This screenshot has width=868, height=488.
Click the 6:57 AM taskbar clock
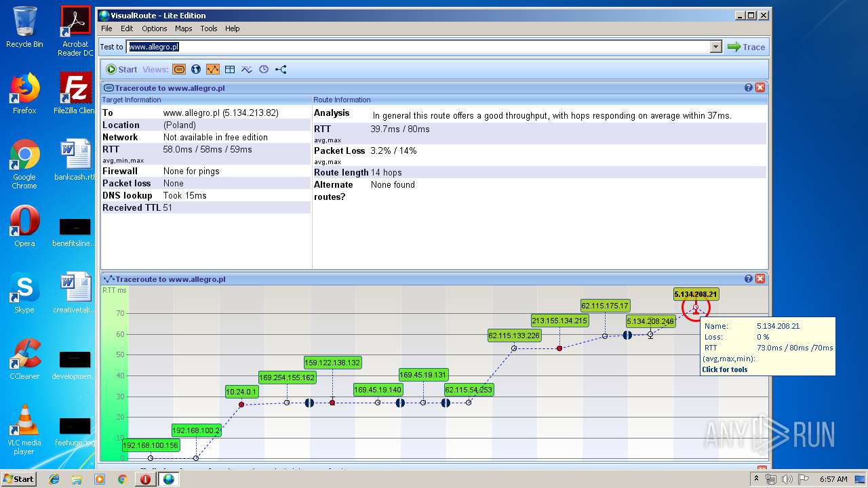pos(833,479)
